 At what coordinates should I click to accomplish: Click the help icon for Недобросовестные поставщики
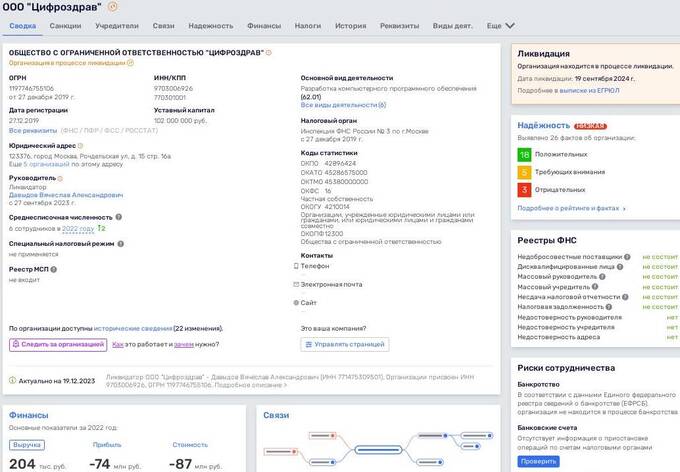pos(627,257)
